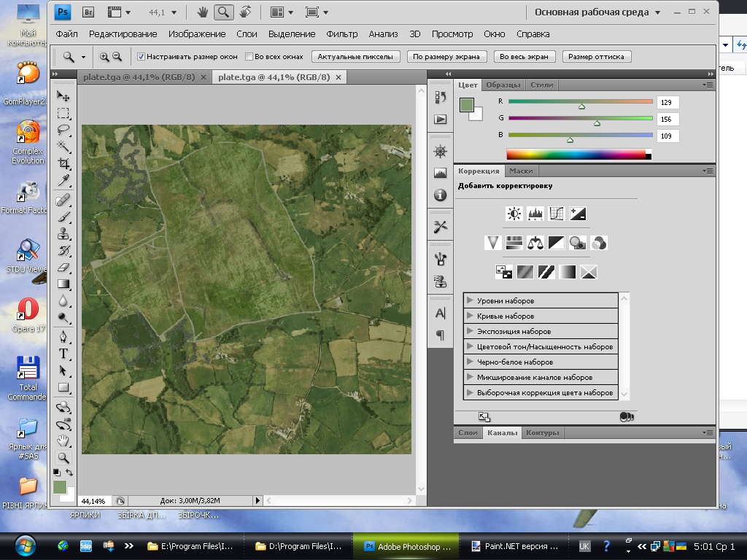Screen dimensions: 747x560
Task: Enable the 'Во всех окнах' checkbox
Action: pyautogui.click(x=249, y=56)
